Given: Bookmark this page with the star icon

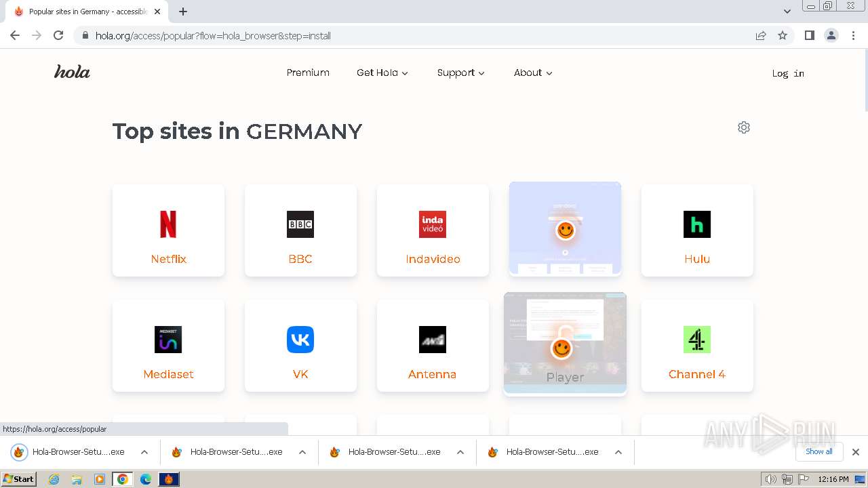Looking at the screenshot, I should 783,35.
